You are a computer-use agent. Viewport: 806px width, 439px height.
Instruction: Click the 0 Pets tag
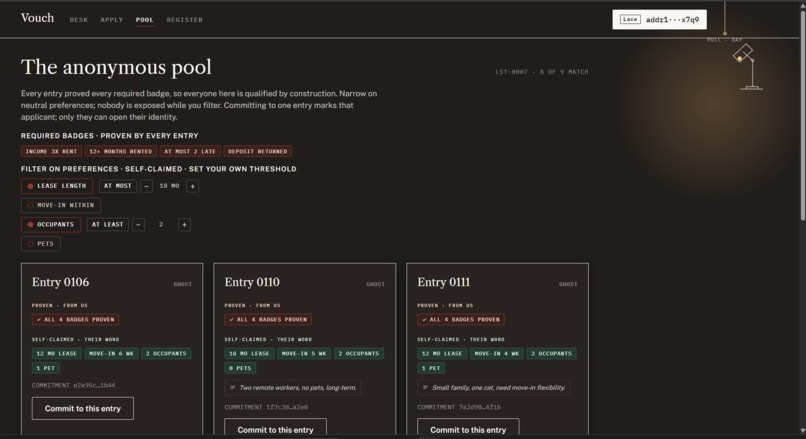240,368
